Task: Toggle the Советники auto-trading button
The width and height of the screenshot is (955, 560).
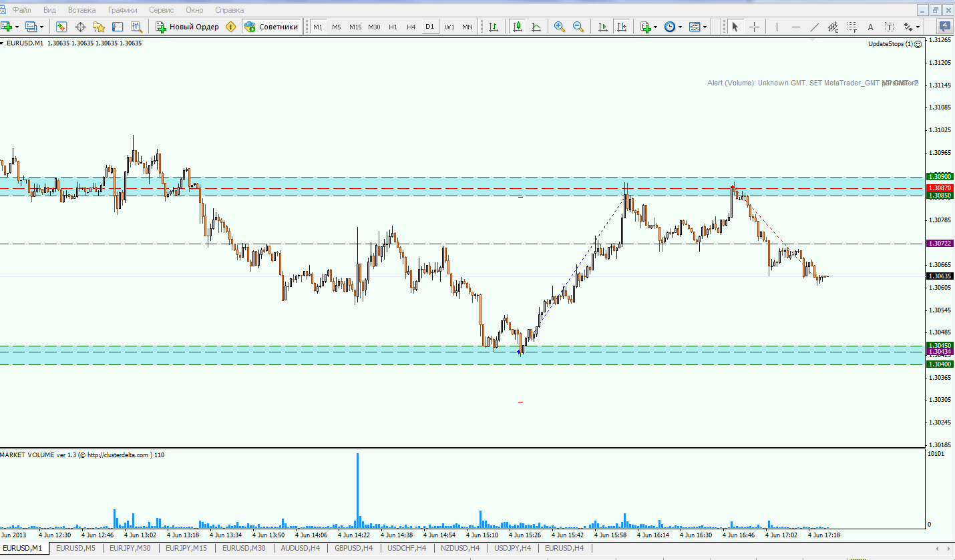Action: pyautogui.click(x=271, y=27)
